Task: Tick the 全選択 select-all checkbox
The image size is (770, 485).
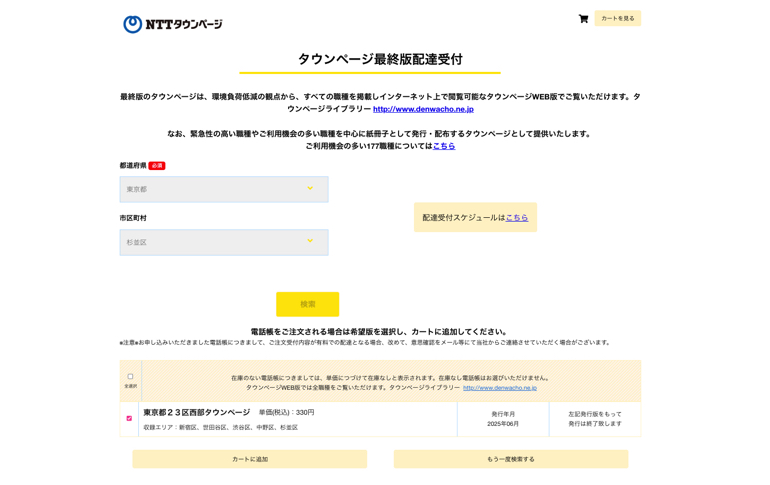Action: 130,376
